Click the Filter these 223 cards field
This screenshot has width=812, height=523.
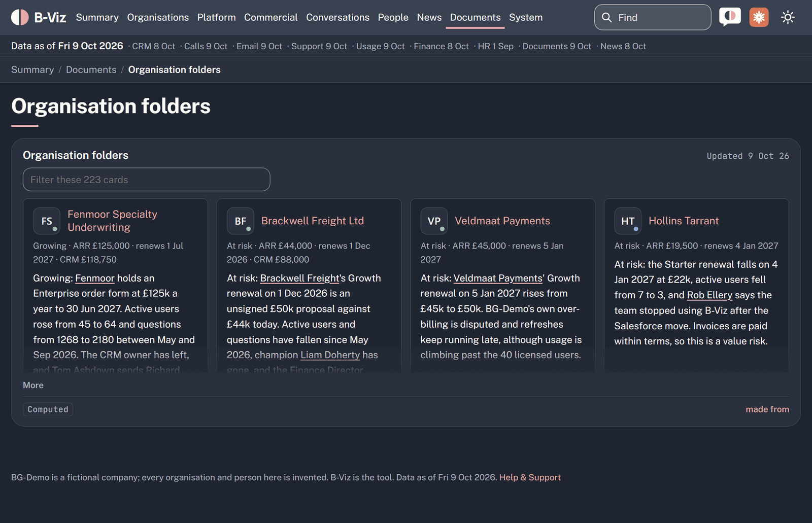pyautogui.click(x=147, y=180)
